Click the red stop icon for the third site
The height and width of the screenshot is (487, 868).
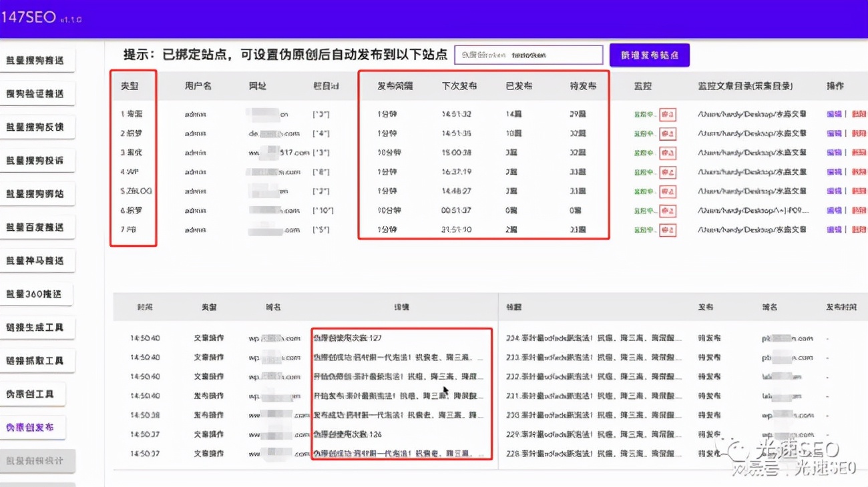666,152
